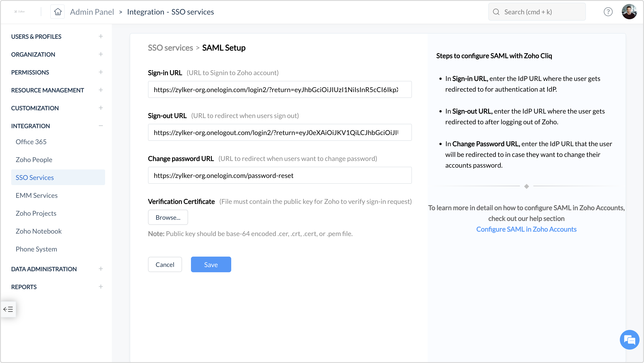644x363 pixels.
Task: Open the help question mark icon
Action: click(608, 12)
